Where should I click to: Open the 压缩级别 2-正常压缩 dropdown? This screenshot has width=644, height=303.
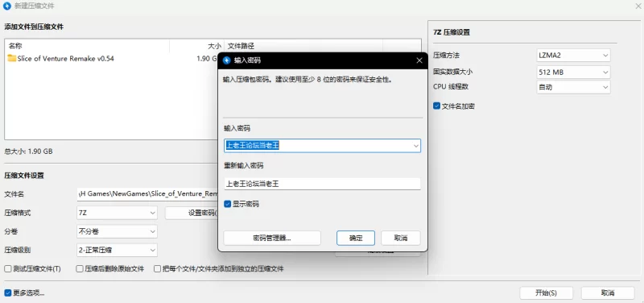117,250
